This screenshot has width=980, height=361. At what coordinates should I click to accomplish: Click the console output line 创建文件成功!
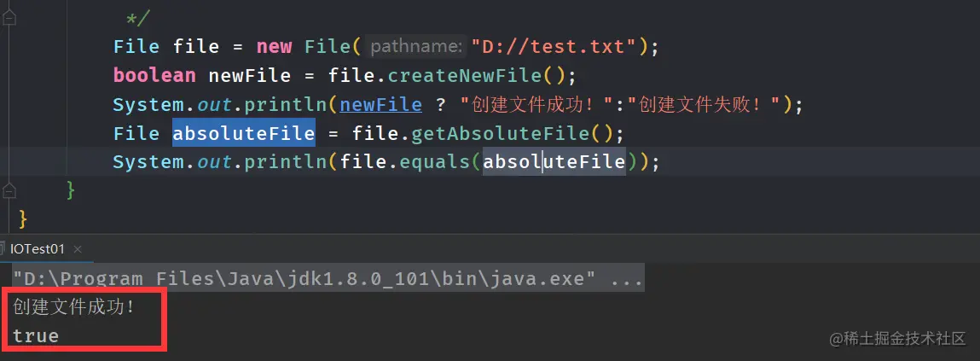tap(73, 307)
